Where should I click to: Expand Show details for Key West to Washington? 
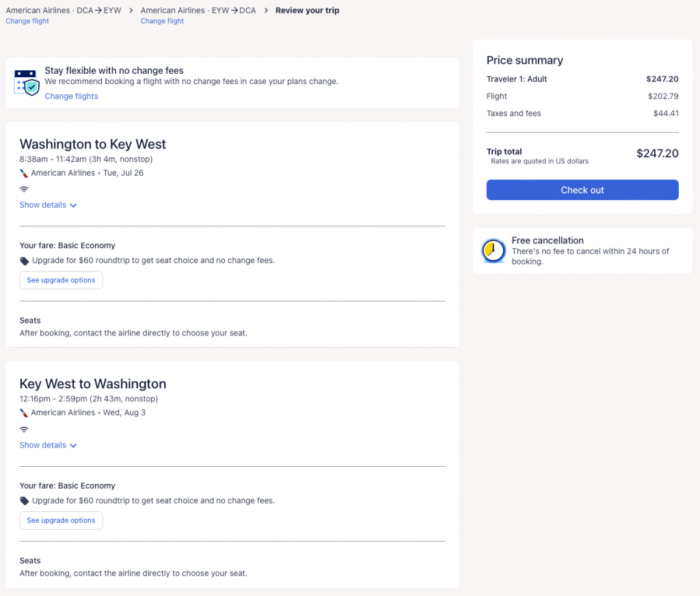pyautogui.click(x=48, y=445)
